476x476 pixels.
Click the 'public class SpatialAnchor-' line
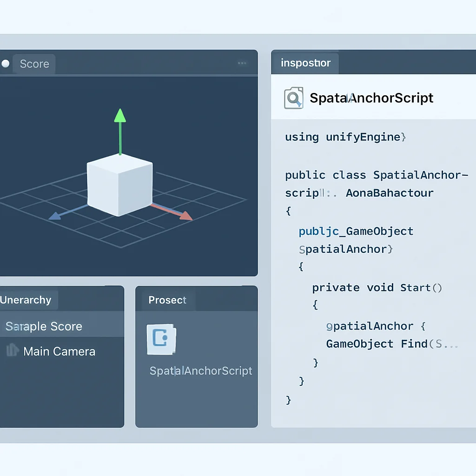(377, 175)
